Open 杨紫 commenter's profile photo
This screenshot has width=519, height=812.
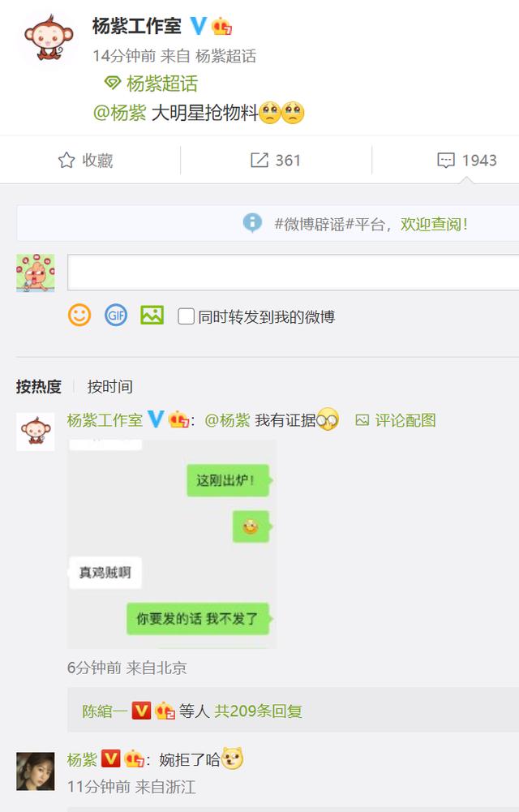coord(35,771)
